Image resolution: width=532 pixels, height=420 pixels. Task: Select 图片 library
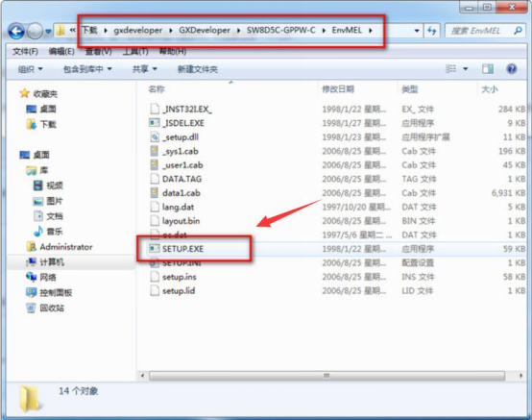(x=55, y=201)
